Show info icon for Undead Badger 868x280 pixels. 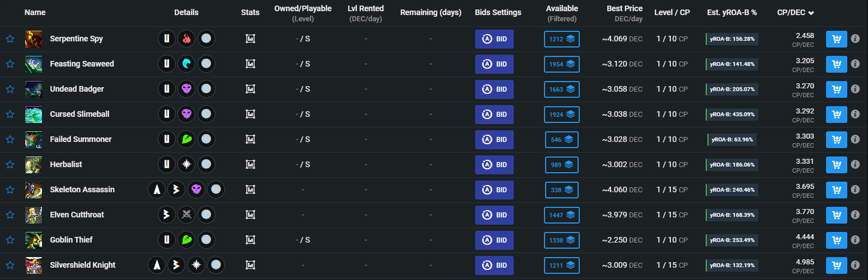855,89
